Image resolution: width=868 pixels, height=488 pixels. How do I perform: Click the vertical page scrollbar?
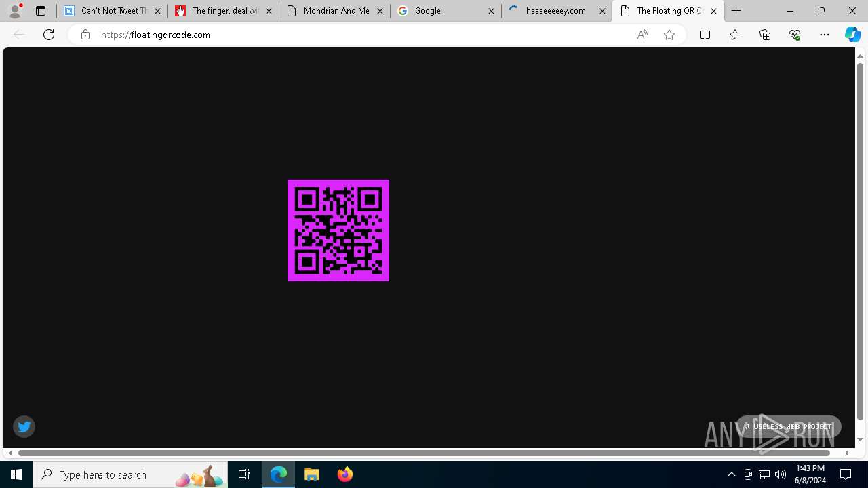pyautogui.click(x=861, y=241)
